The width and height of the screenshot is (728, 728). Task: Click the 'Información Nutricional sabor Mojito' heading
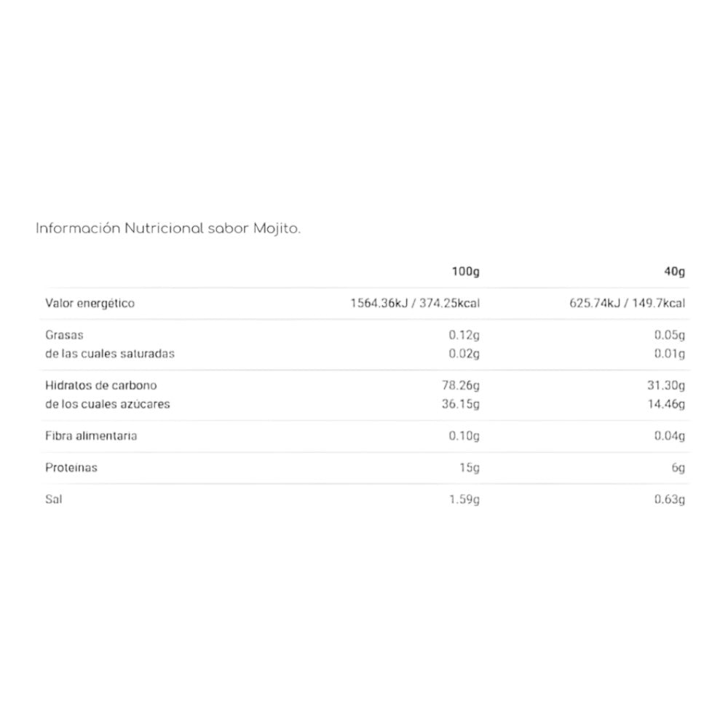pos(168,229)
